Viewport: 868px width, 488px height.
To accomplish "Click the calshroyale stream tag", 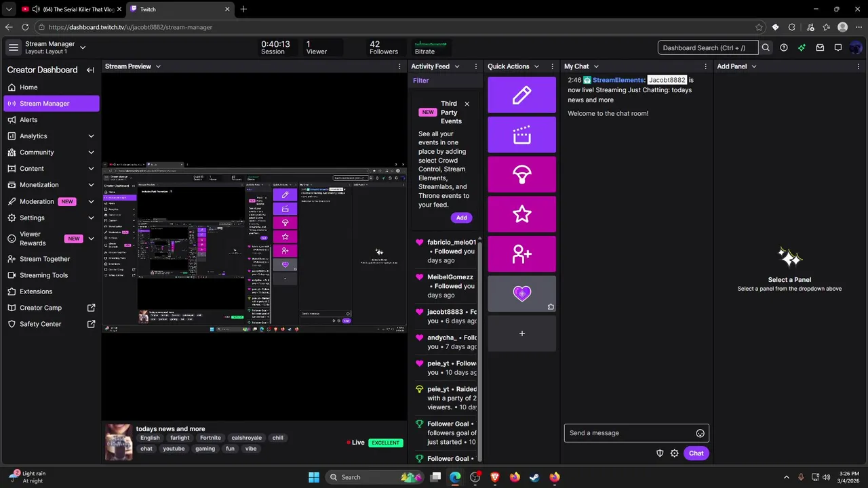I will click(x=246, y=438).
